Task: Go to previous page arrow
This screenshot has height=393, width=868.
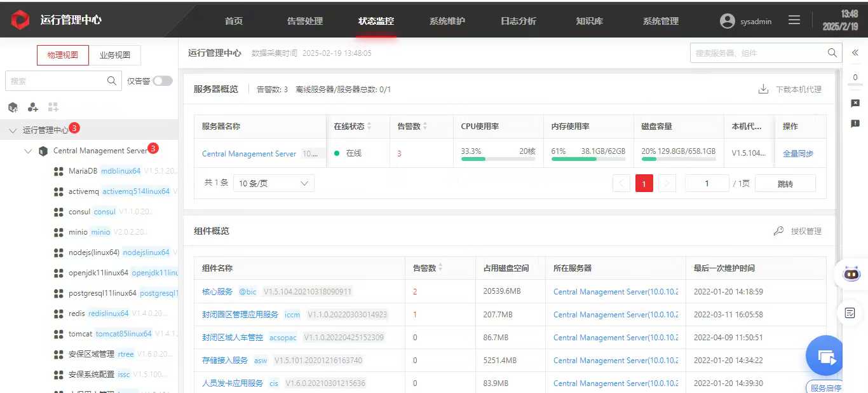Action: (x=621, y=184)
